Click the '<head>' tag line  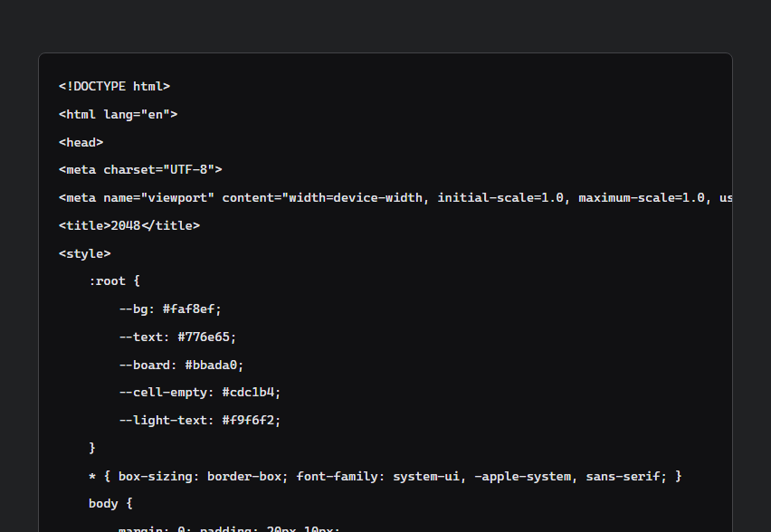[81, 143]
